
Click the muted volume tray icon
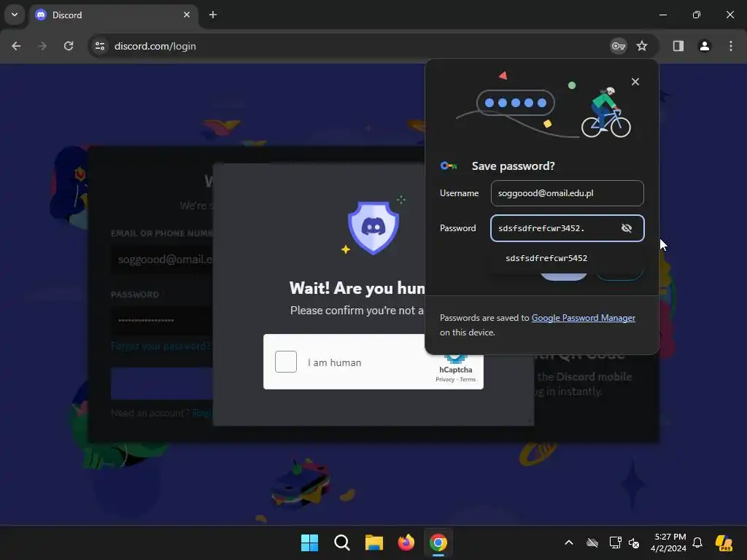634,542
